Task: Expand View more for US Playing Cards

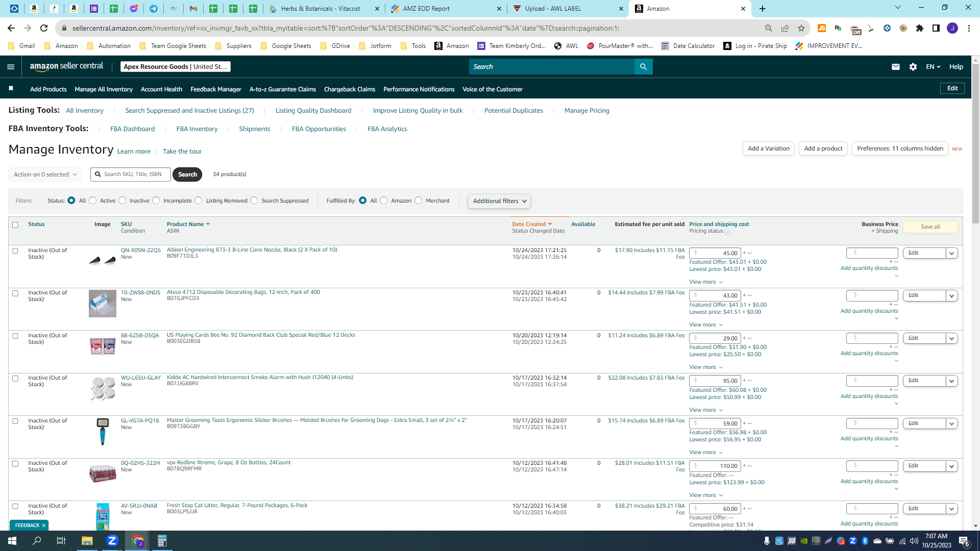Action: click(x=706, y=367)
